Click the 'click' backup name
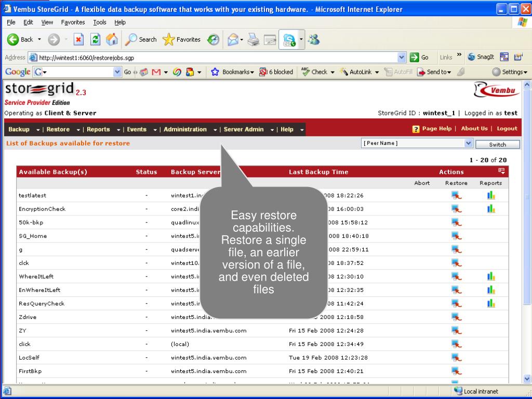Image resolution: width=532 pixels, height=399 pixels. tap(24, 344)
